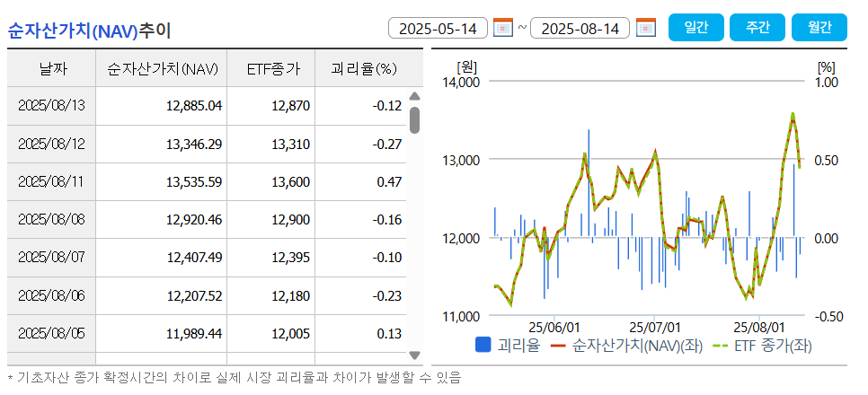Click NAV value 12,207.52
The image size is (868, 395).
194,296
